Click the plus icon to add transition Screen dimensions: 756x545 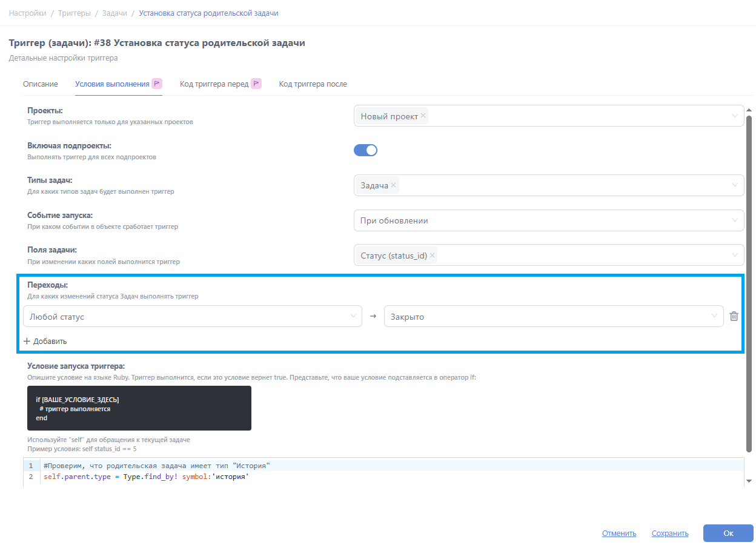[x=27, y=342]
